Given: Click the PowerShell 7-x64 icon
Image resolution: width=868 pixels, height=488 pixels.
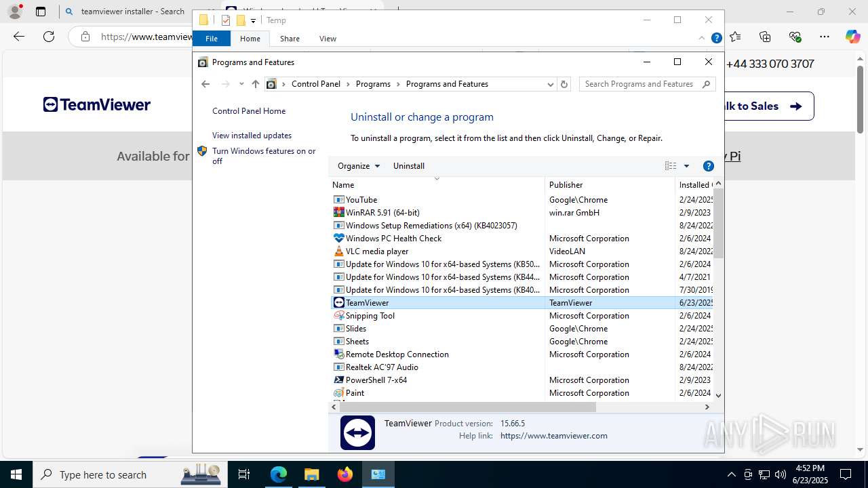Looking at the screenshot, I should 338,380.
